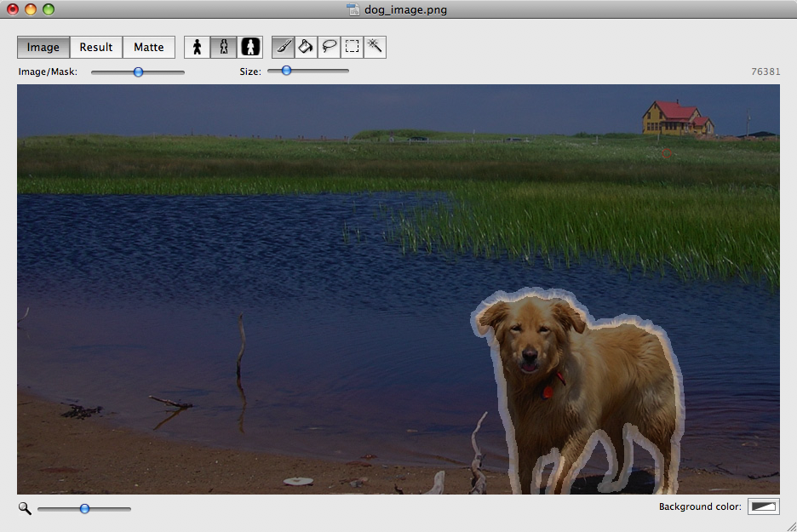This screenshot has width=797, height=532.
Task: Select the Brush tool
Action: click(x=284, y=47)
